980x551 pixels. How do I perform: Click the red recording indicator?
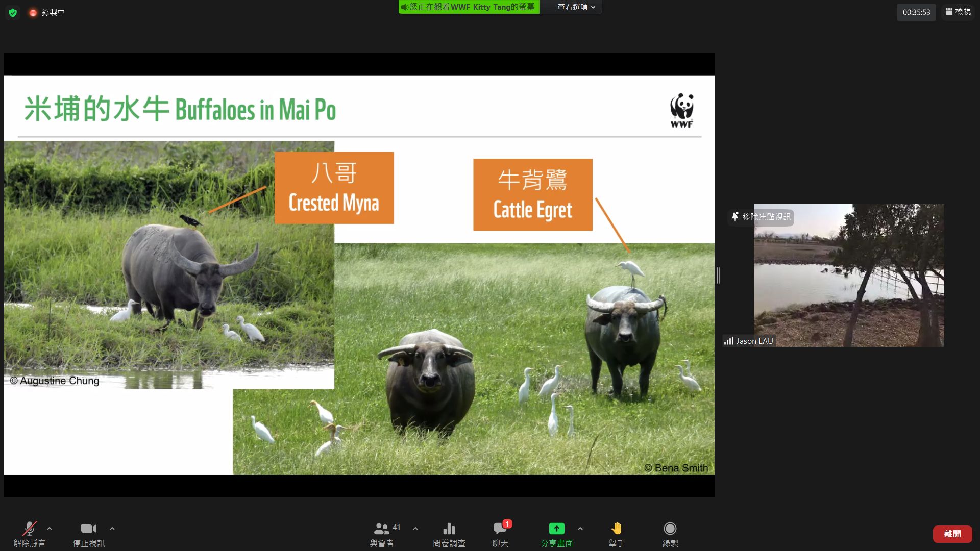(33, 13)
